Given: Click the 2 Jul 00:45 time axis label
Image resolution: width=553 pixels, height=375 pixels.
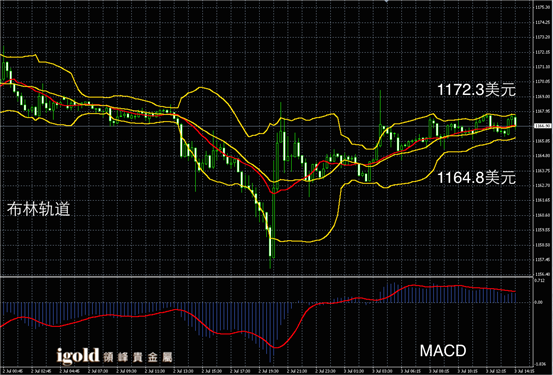Looking at the screenshot, I should (11, 371).
